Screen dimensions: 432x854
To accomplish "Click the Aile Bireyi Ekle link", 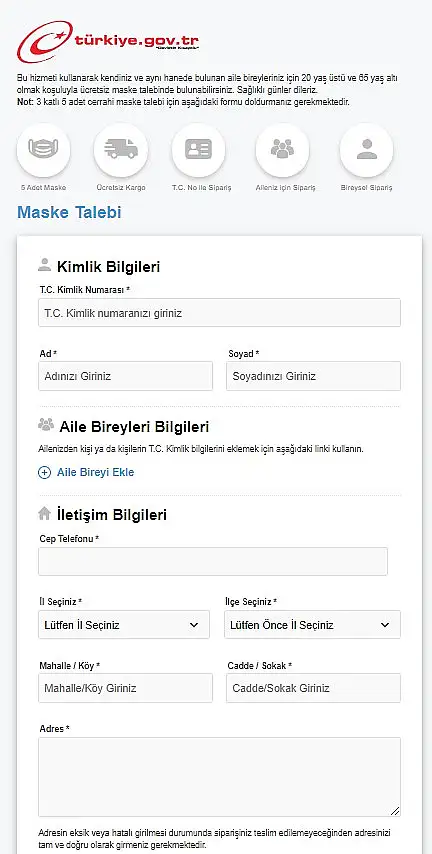I will tap(95, 472).
